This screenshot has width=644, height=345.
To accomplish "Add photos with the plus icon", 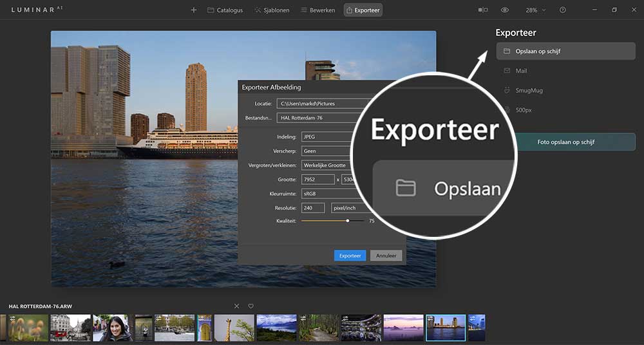I will pyautogui.click(x=194, y=10).
